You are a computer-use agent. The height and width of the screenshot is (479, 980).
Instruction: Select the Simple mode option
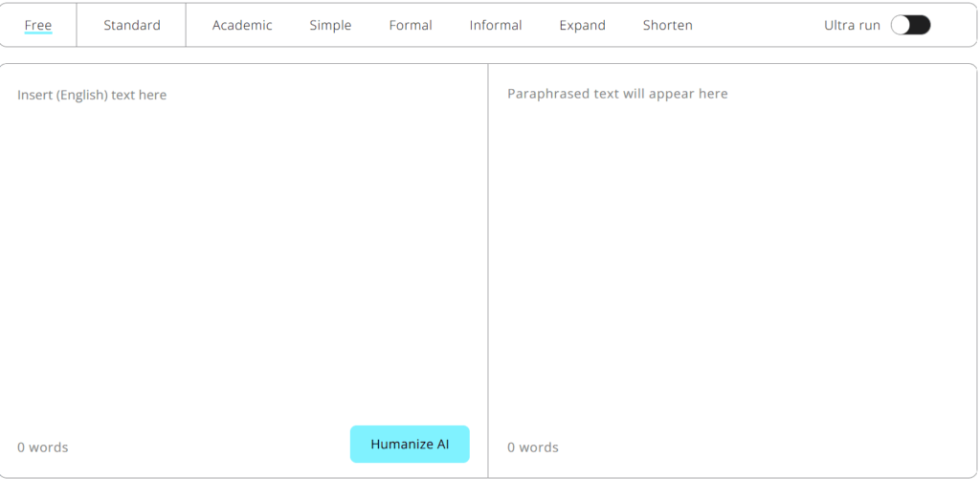[x=330, y=25]
